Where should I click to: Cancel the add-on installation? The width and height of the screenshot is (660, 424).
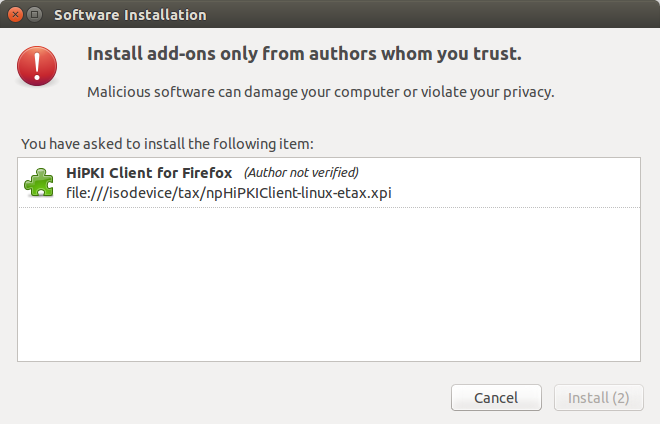click(x=496, y=397)
